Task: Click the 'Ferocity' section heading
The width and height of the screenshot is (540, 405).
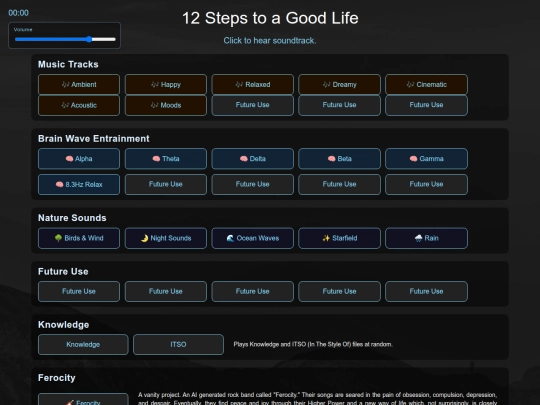Action: (x=56, y=378)
